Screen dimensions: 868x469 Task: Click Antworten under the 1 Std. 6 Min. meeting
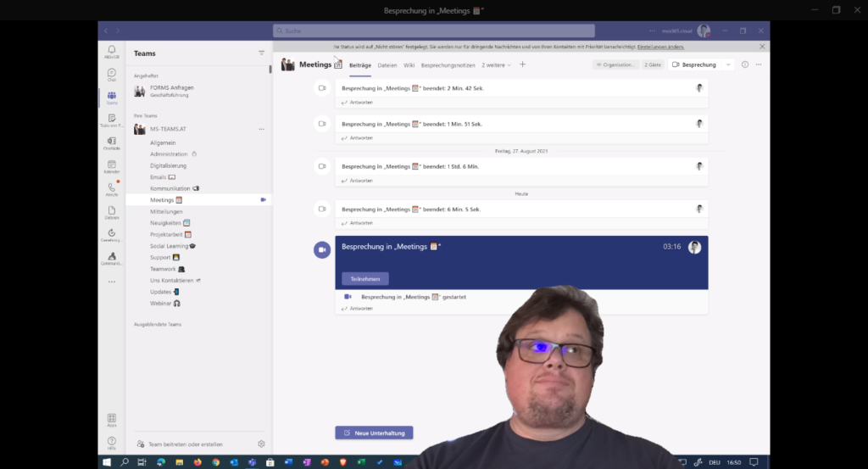click(357, 181)
